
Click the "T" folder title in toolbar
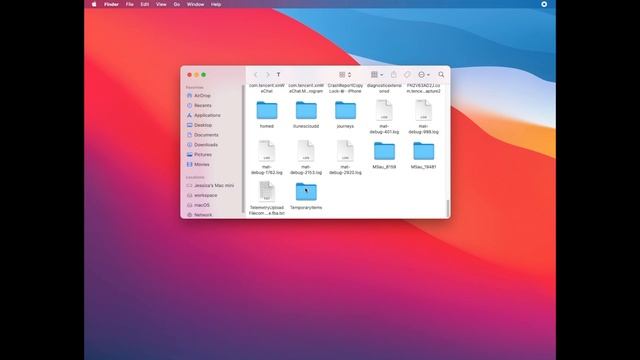(x=278, y=75)
